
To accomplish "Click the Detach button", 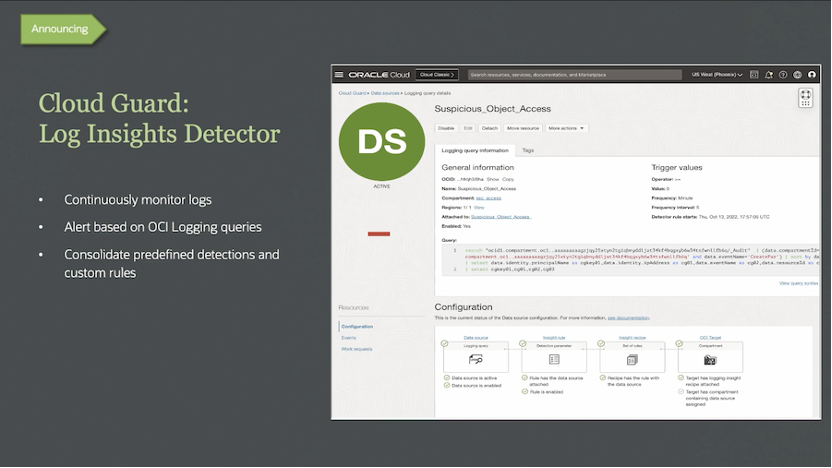I will point(490,128).
